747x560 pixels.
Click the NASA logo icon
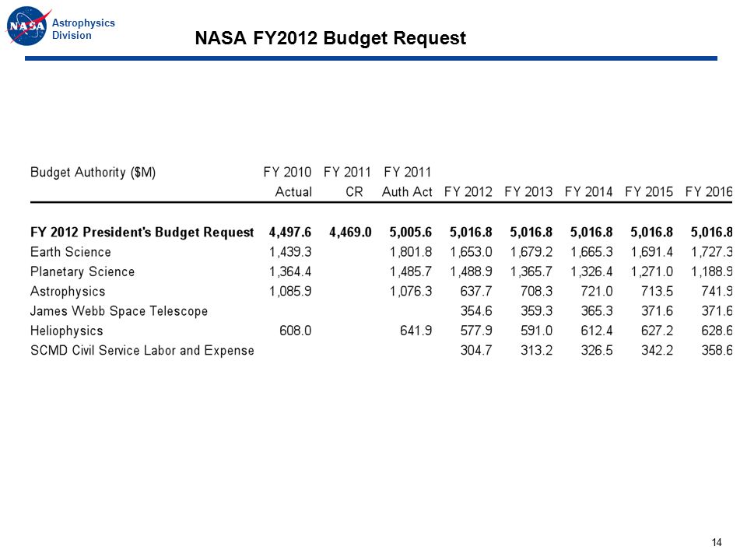(28, 26)
